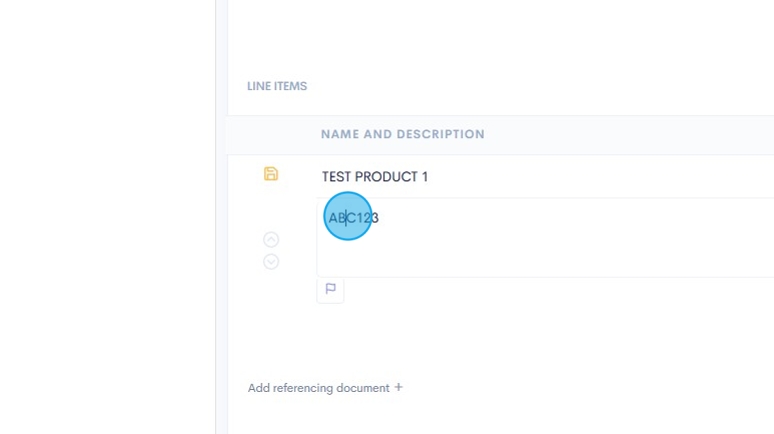This screenshot has height=434, width=774.
Task: Click the plus icon after Add referencing document
Action: click(398, 387)
